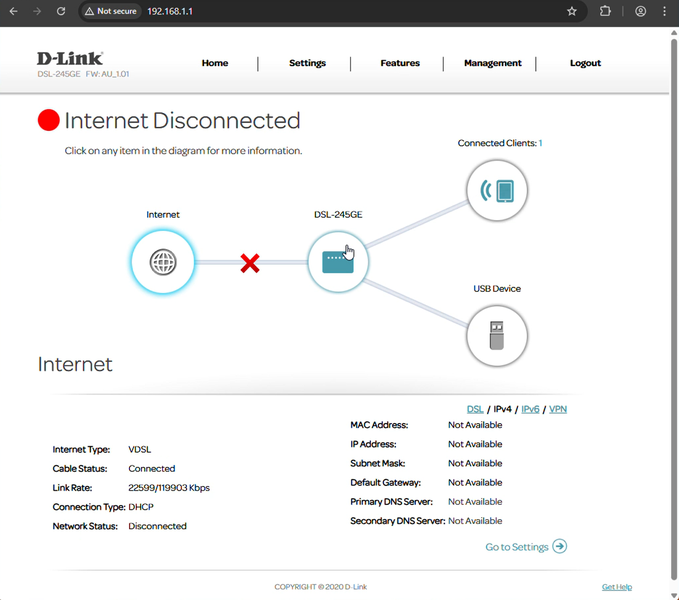Expand the Management menu
Viewport: 679px width, 600px height.
(492, 63)
